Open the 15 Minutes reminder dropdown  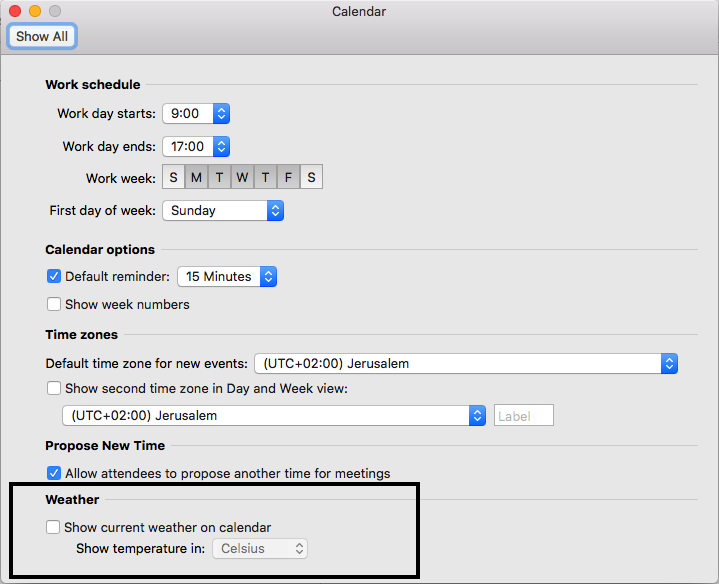pyautogui.click(x=227, y=276)
